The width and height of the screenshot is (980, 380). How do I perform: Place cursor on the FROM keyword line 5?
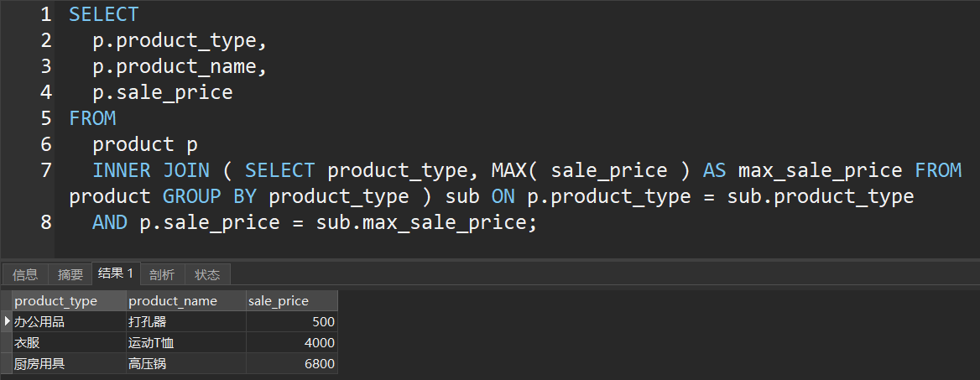pyautogui.click(x=92, y=118)
